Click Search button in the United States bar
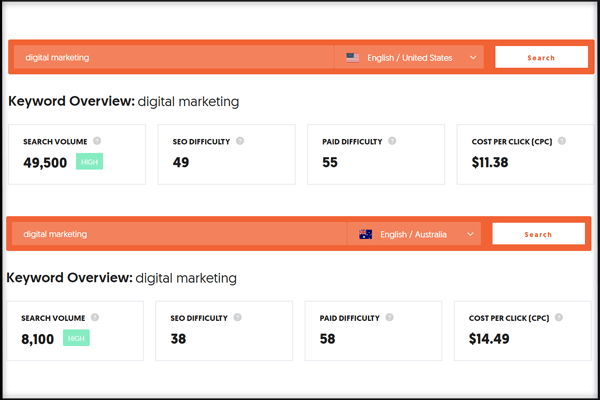Screen dimensions: 600x400 pyautogui.click(x=541, y=57)
